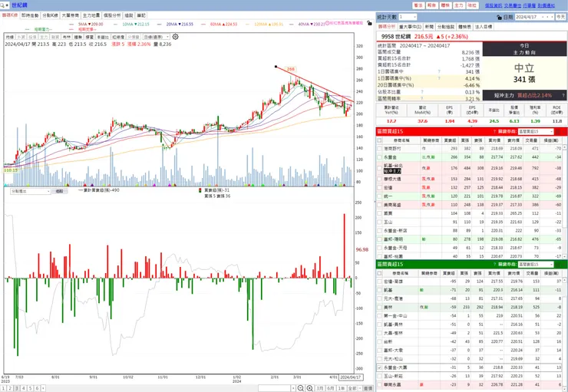Open the help icon beside 1日籌碼集中(%)

[439, 78]
